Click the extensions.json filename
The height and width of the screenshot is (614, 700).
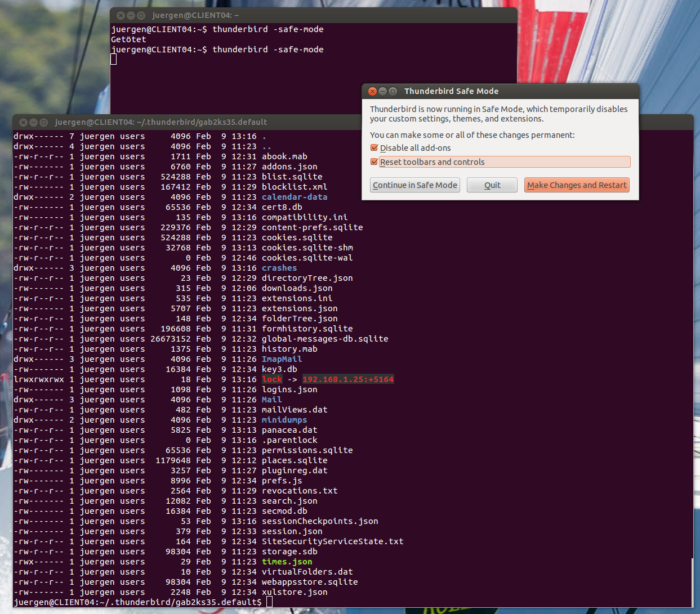(300, 308)
